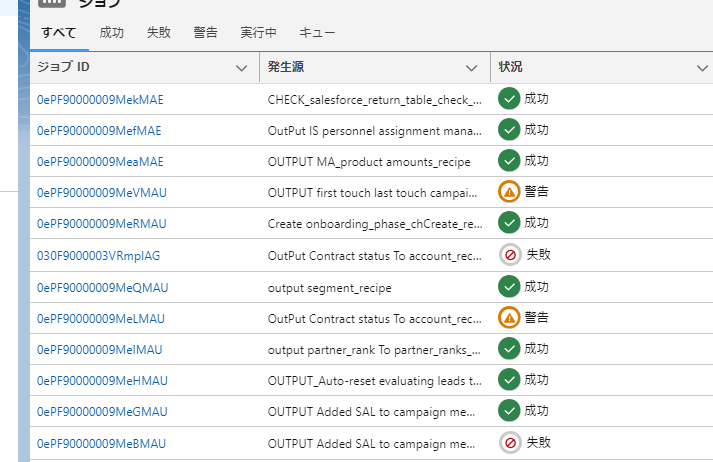The width and height of the screenshot is (713, 462).
Task: Open job 0ePF90000009MeVMAU
Action: click(x=102, y=192)
